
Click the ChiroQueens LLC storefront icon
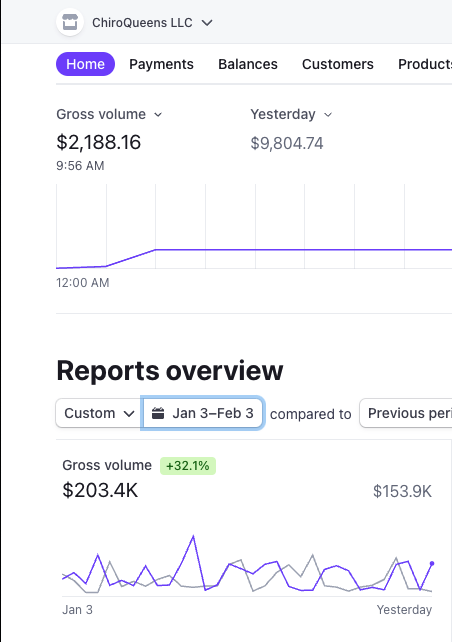[x=70, y=22]
